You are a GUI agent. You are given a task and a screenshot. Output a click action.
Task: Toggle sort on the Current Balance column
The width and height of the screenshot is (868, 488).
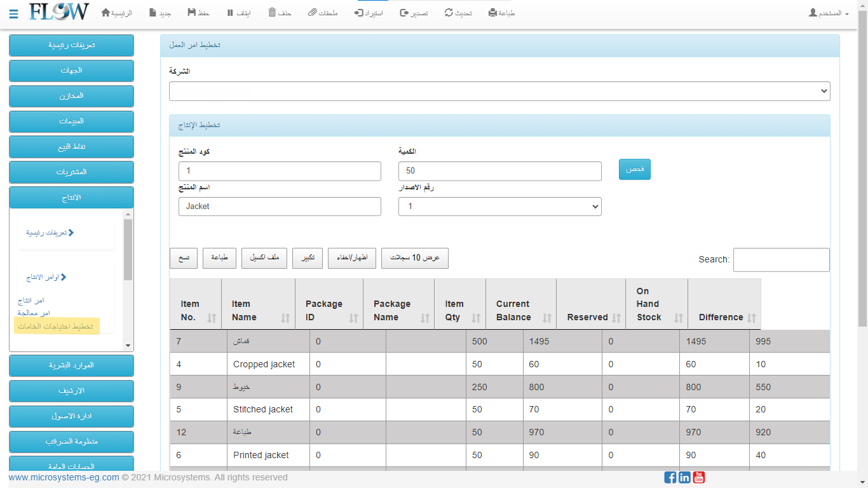click(546, 318)
